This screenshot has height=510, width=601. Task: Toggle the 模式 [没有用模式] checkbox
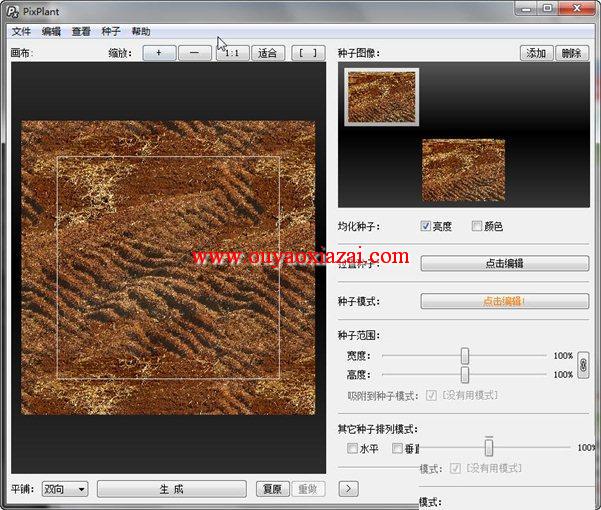coord(455,468)
